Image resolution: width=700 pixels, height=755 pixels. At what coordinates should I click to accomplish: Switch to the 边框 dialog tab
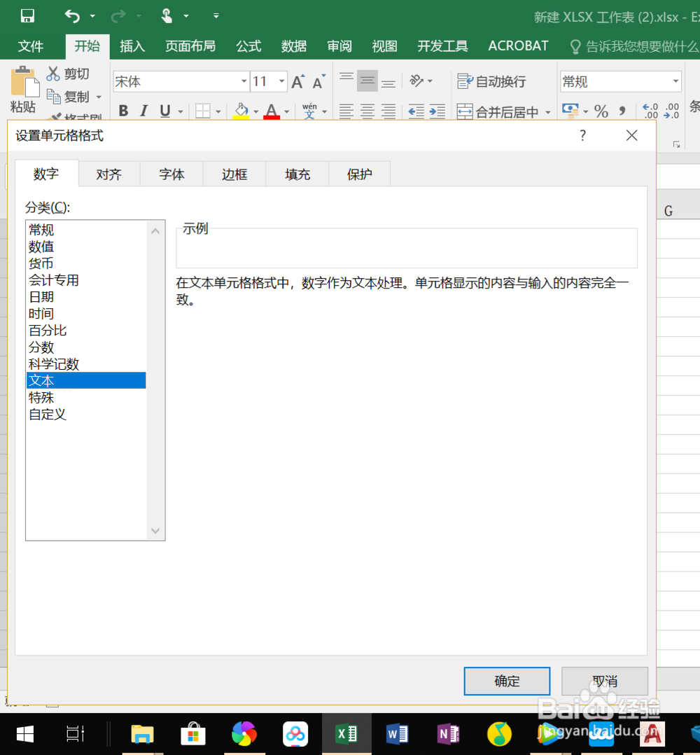[234, 174]
